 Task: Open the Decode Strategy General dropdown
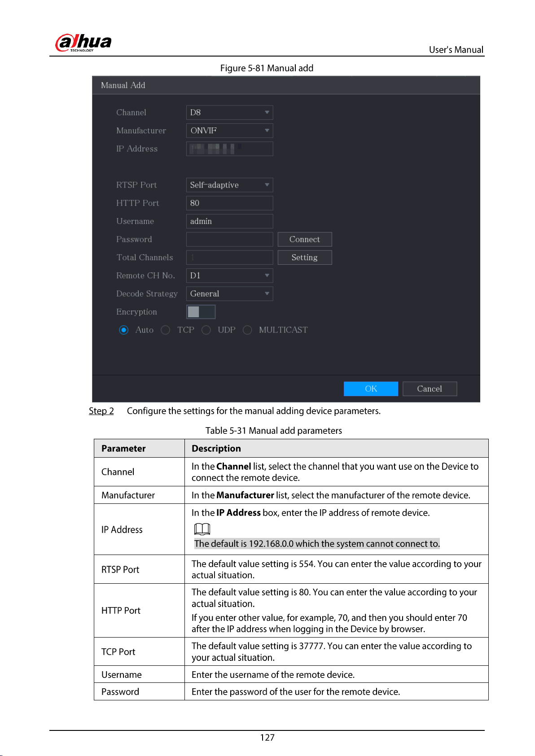(x=229, y=294)
